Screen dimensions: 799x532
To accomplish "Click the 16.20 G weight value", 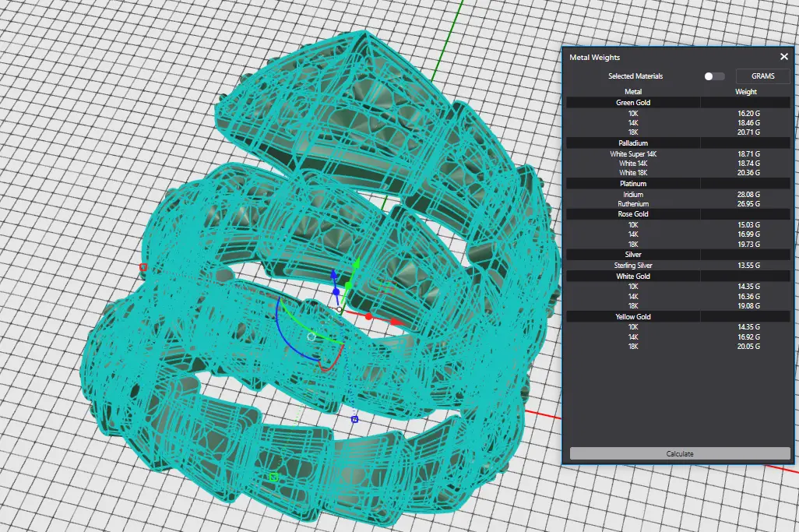I will pos(748,113).
